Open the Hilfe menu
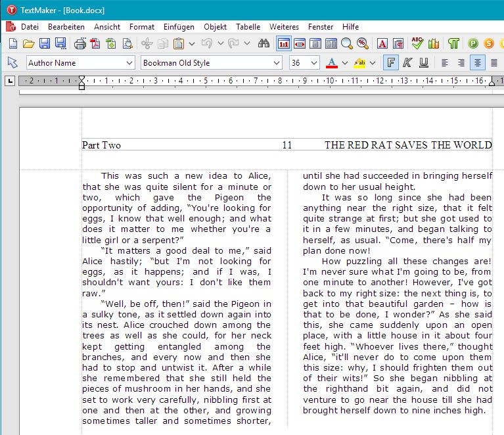Screen dimensions: 504x435 tap(350, 27)
